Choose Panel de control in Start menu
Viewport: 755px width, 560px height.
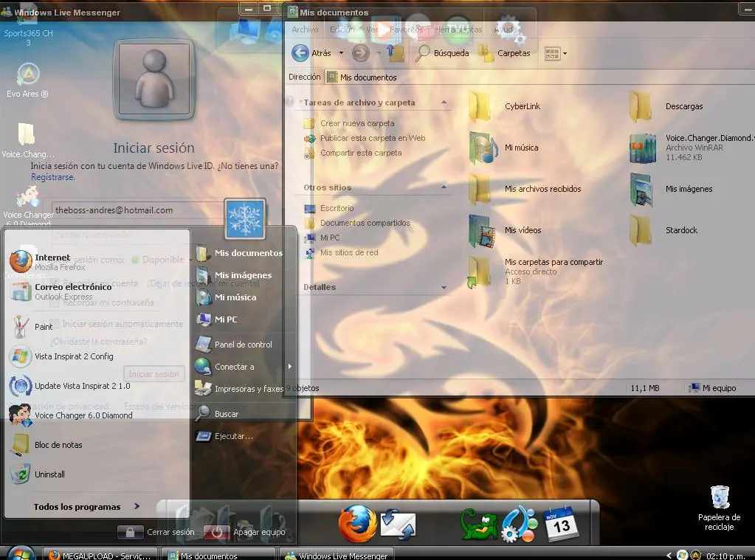coord(243,345)
